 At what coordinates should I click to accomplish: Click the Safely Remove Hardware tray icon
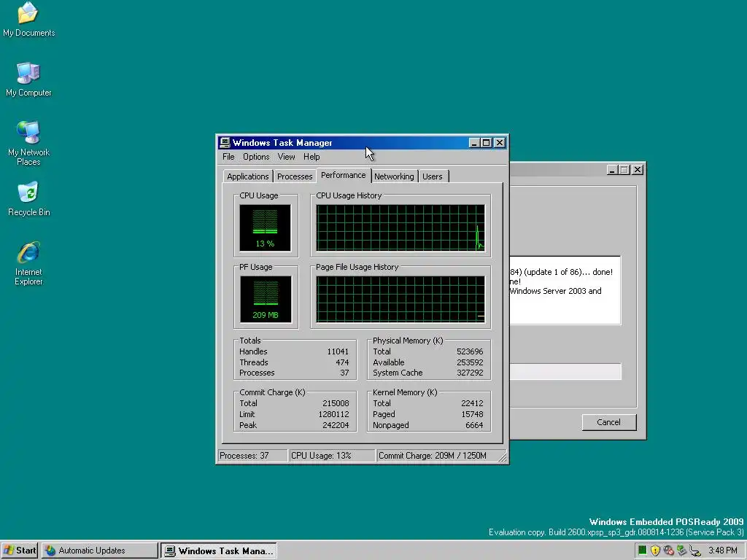[x=682, y=551]
